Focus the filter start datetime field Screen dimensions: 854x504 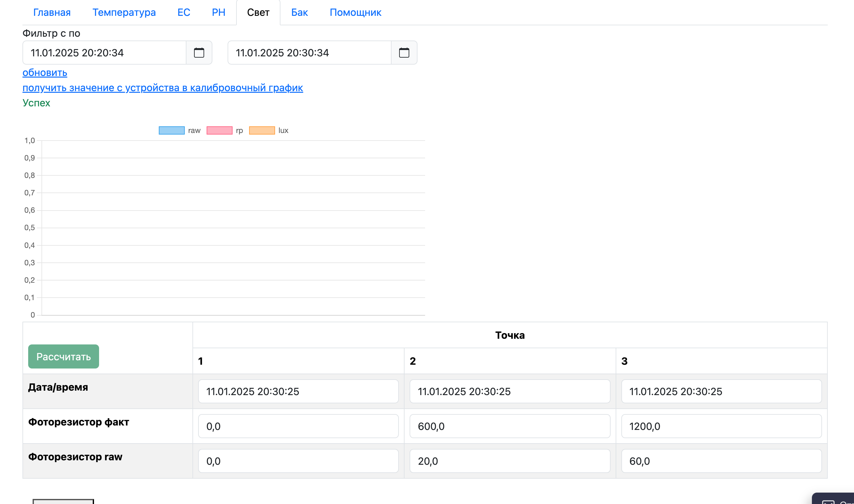tap(104, 53)
